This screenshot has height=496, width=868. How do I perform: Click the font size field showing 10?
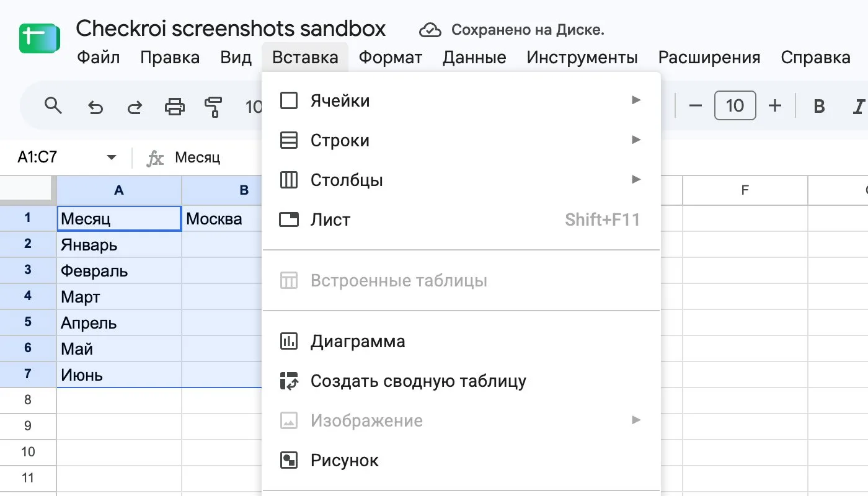click(x=735, y=106)
